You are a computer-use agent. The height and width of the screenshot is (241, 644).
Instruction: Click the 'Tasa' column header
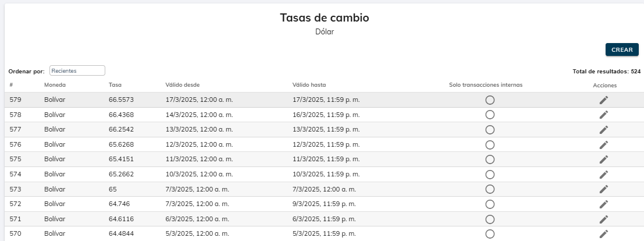(x=115, y=85)
